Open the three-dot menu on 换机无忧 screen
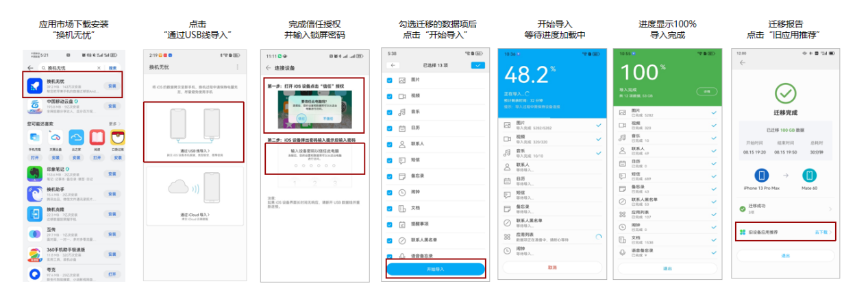Image resolution: width=868 pixels, height=297 pixels. coord(238,67)
